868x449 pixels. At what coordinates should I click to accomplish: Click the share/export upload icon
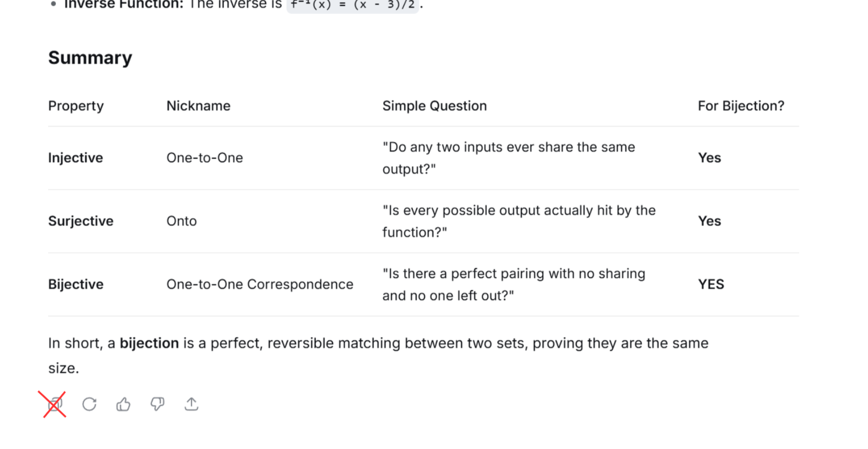click(191, 404)
